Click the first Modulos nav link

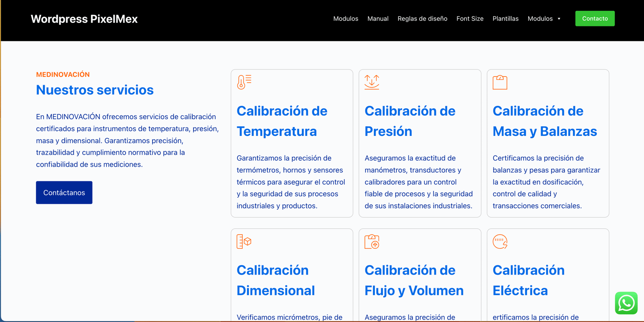(x=345, y=19)
